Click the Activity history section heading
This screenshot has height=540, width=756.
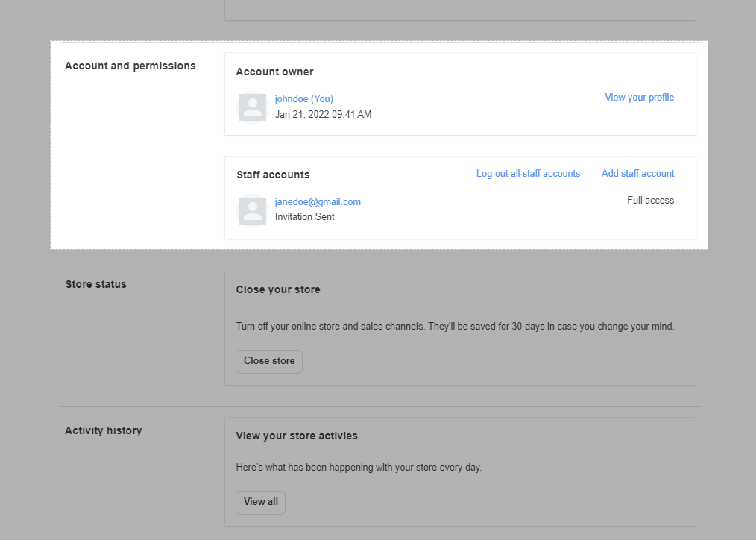tap(103, 430)
